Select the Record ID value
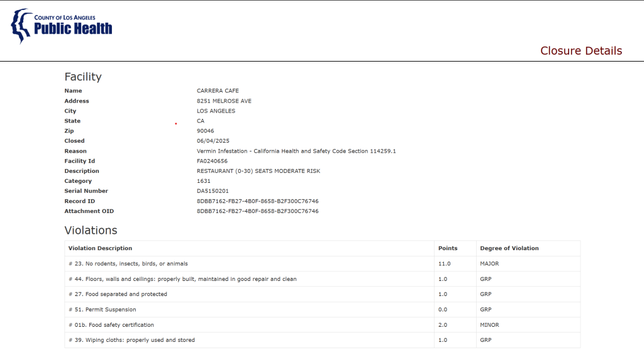Image resolution: width=644 pixels, height=357 pixels. click(x=257, y=201)
